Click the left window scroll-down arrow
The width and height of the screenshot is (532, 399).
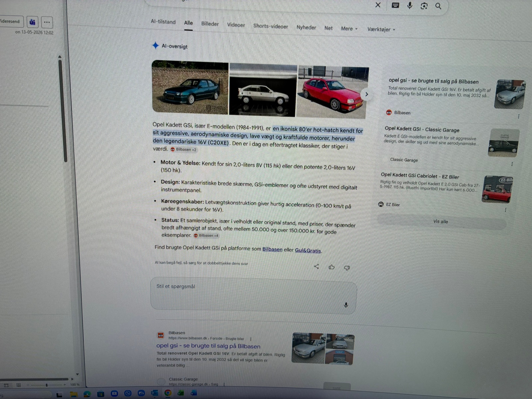pos(77,374)
